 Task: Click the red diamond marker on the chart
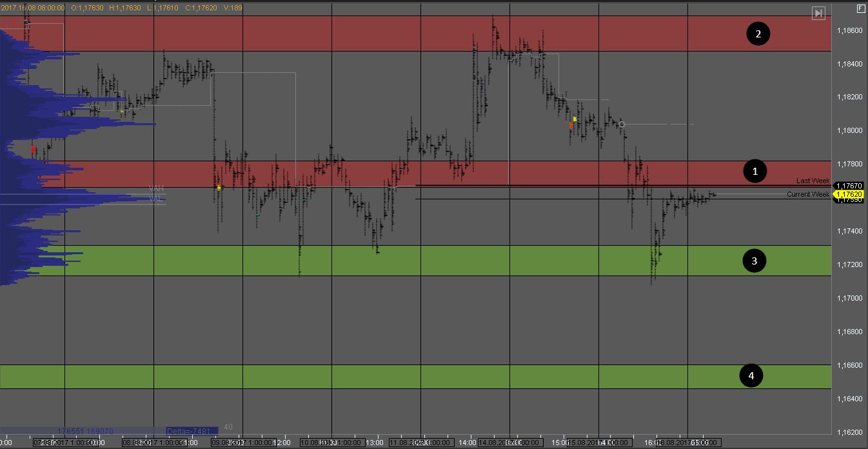(x=34, y=149)
